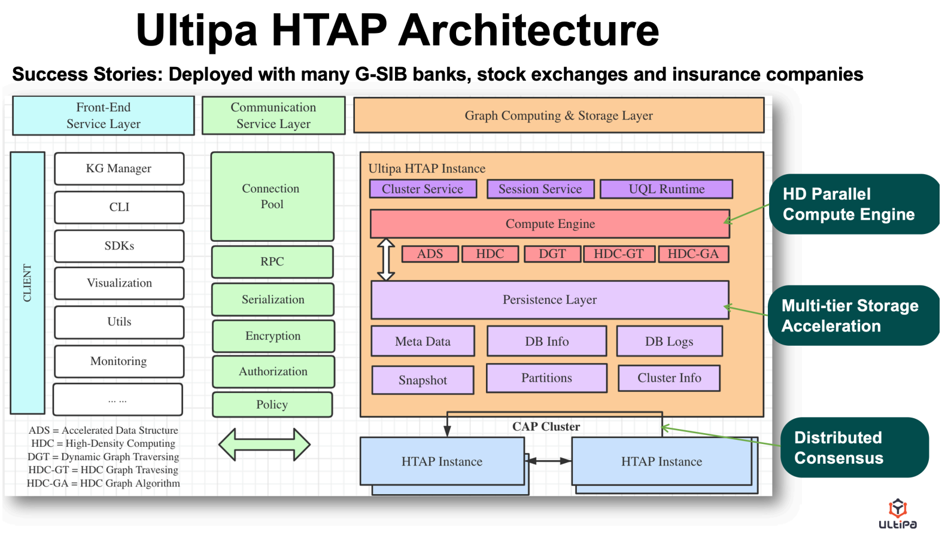Select the KG Manager box
This screenshot has height=560, width=951.
(119, 169)
